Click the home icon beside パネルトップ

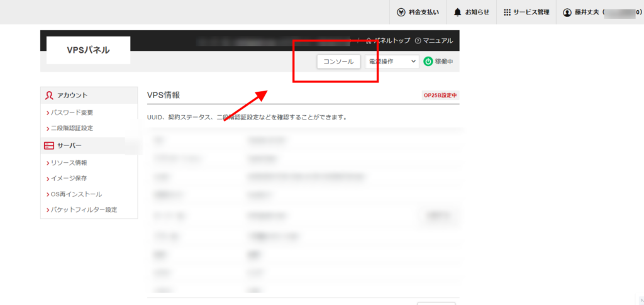pos(369,41)
